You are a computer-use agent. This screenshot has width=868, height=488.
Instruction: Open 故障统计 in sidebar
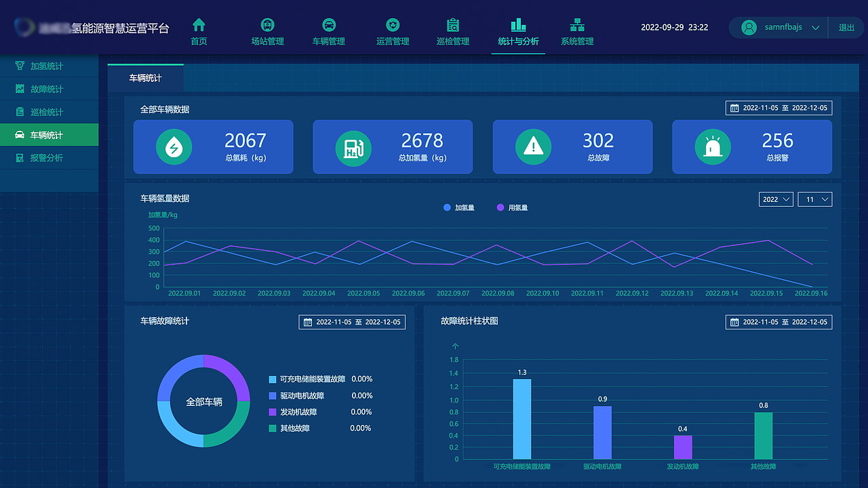(49, 89)
